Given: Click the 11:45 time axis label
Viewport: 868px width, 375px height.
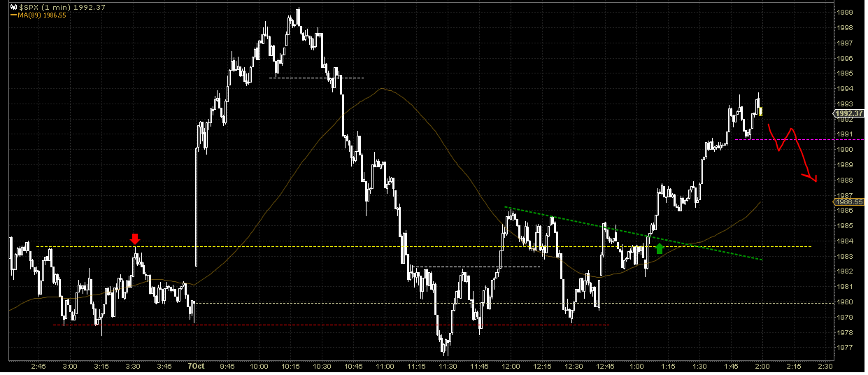Looking at the screenshot, I should point(479,366).
